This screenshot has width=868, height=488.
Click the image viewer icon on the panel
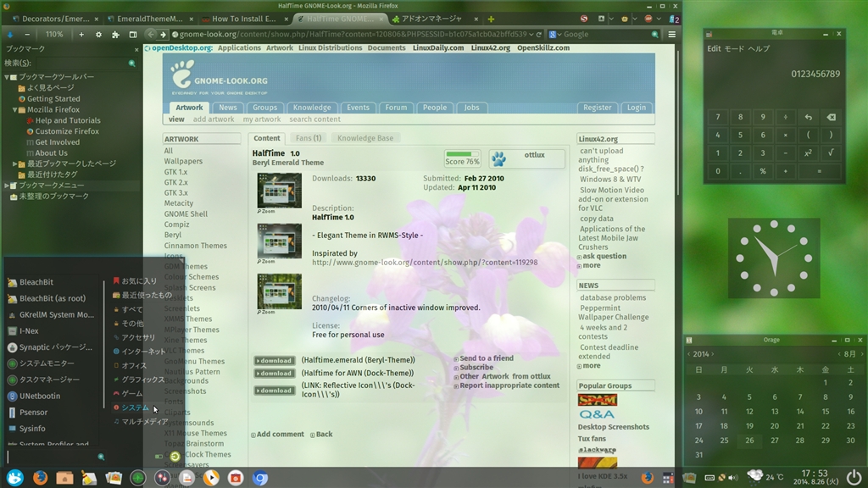[114, 477]
